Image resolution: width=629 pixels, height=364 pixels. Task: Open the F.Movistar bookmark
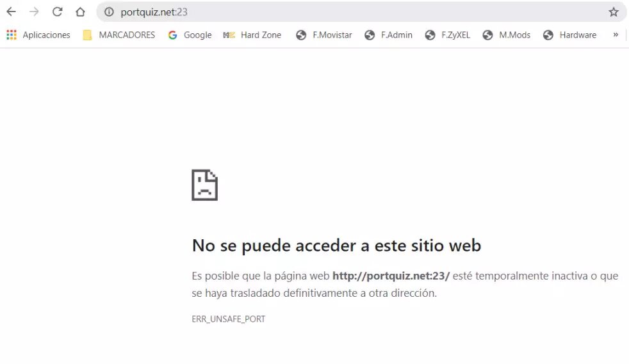click(324, 35)
